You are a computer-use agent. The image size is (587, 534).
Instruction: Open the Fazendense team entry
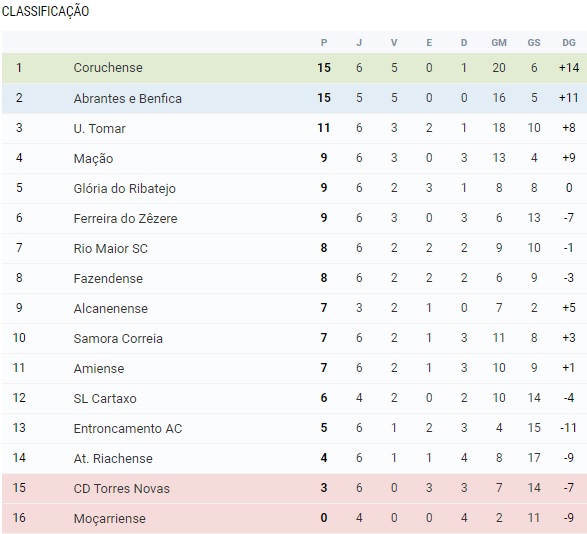108,278
